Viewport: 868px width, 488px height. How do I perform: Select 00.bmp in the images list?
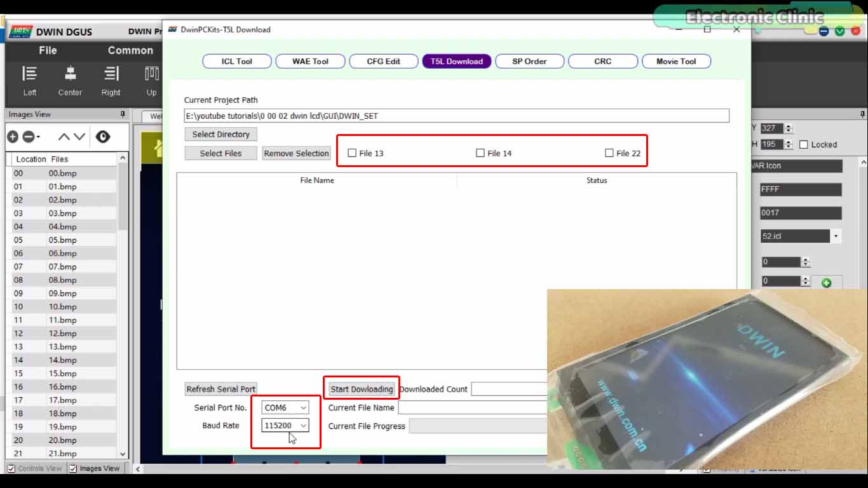pos(62,173)
